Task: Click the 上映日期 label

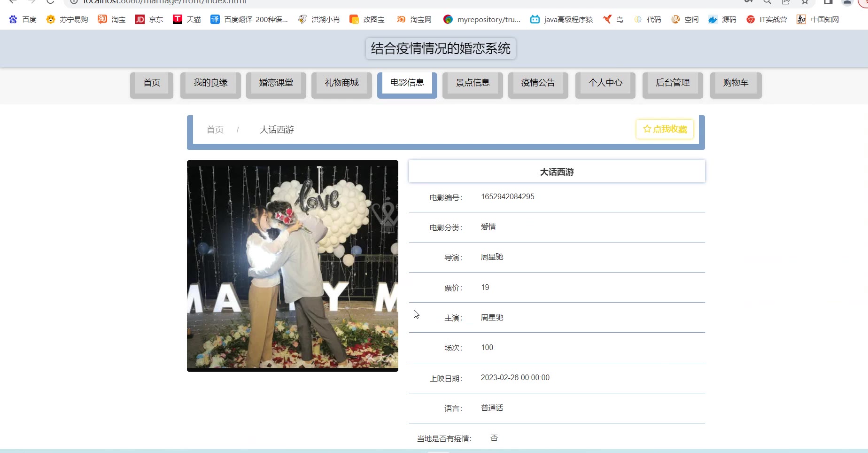Action: [446, 379]
